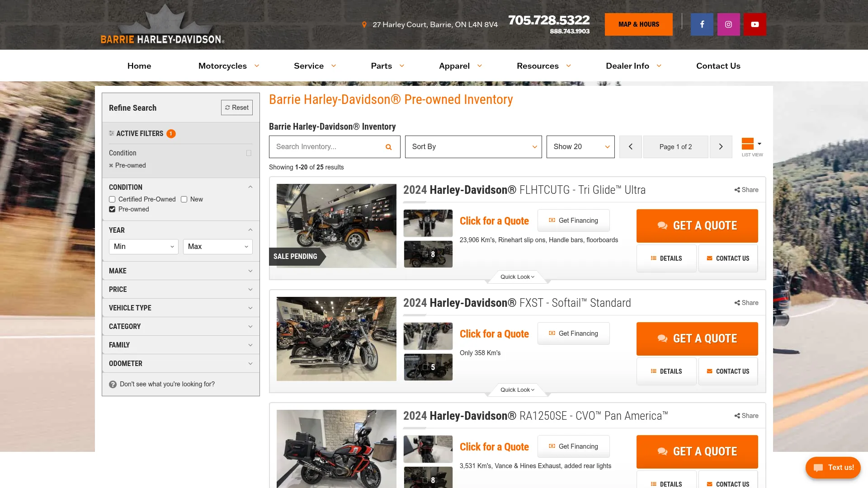This screenshot has width=868, height=488.
Task: Open the Dealer Info menu
Action: click(633, 66)
